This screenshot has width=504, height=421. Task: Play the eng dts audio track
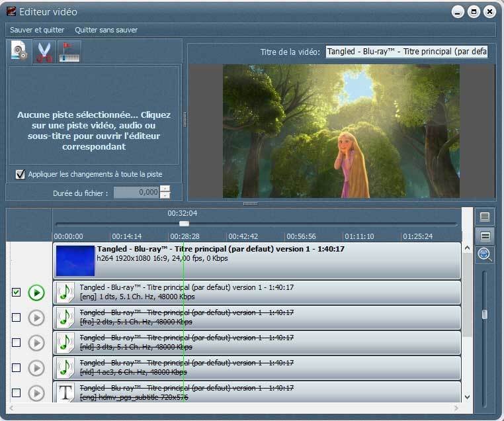36,293
